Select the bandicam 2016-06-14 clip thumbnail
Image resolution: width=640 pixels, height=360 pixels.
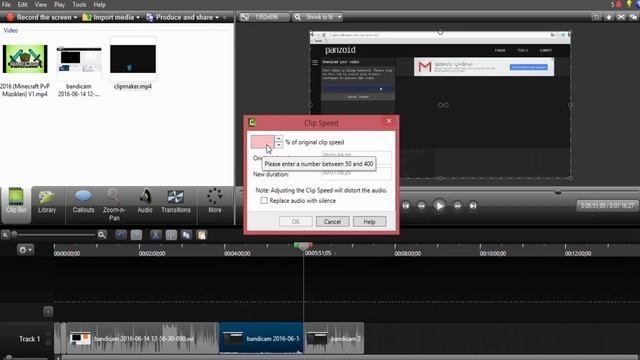click(x=79, y=59)
